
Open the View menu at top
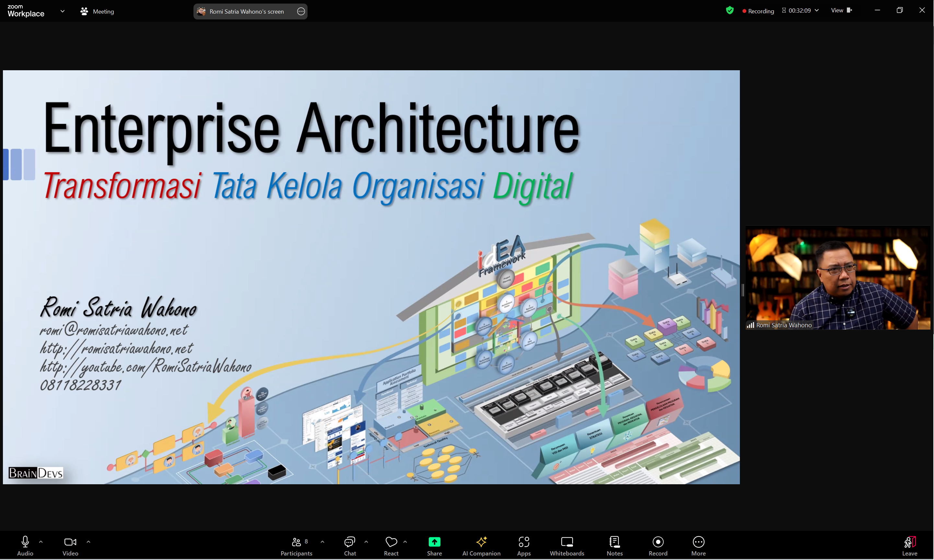tap(841, 11)
